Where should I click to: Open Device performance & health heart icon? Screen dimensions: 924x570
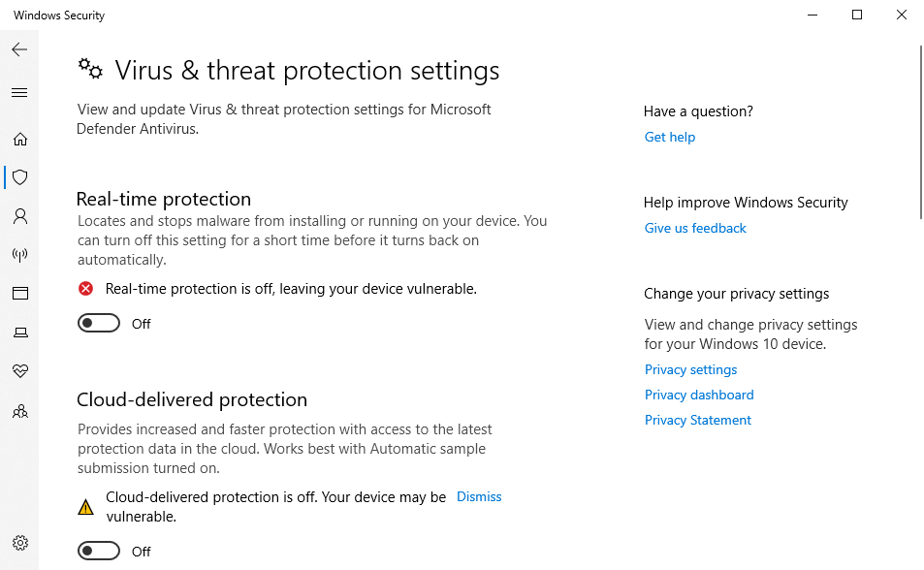(x=19, y=371)
